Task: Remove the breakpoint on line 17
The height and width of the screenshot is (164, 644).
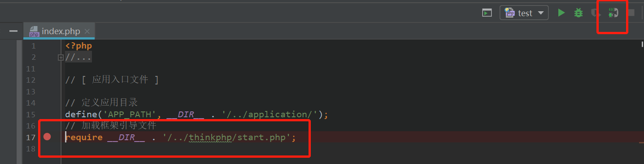Action: 47,137
